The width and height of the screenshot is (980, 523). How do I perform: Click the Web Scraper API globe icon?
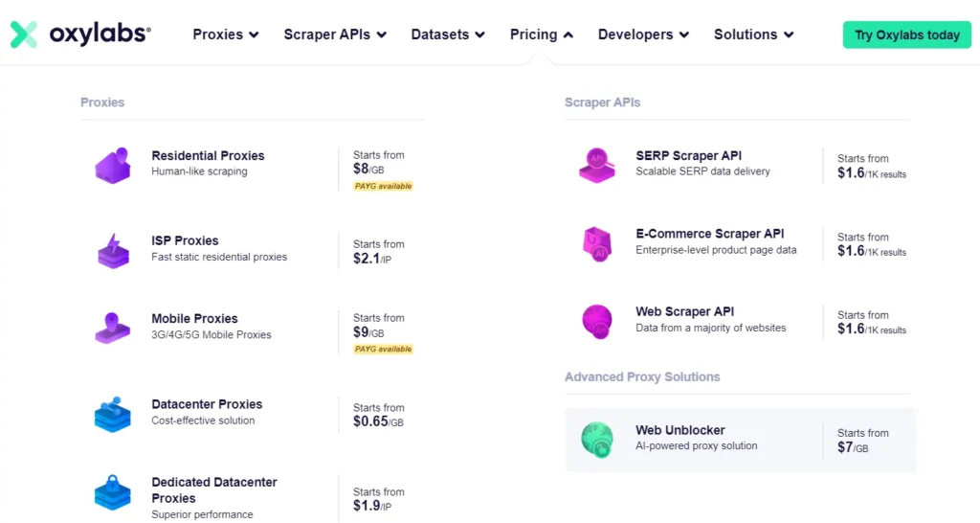point(597,322)
